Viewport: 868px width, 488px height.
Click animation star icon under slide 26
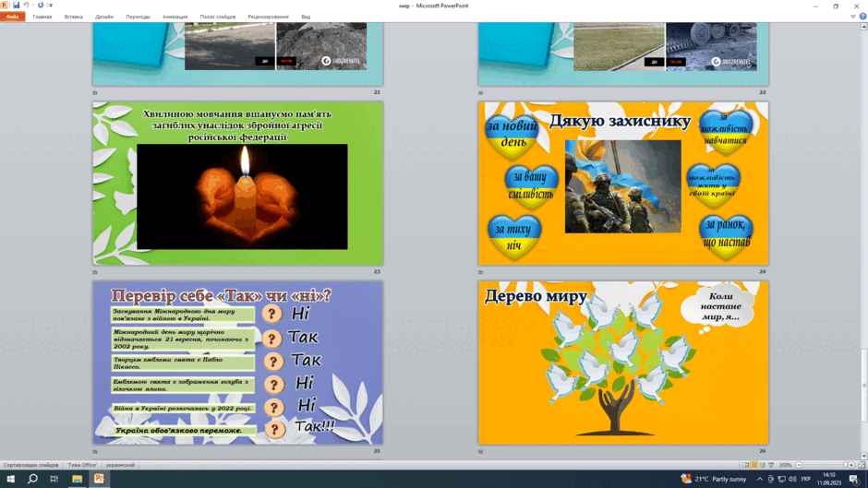(x=480, y=451)
